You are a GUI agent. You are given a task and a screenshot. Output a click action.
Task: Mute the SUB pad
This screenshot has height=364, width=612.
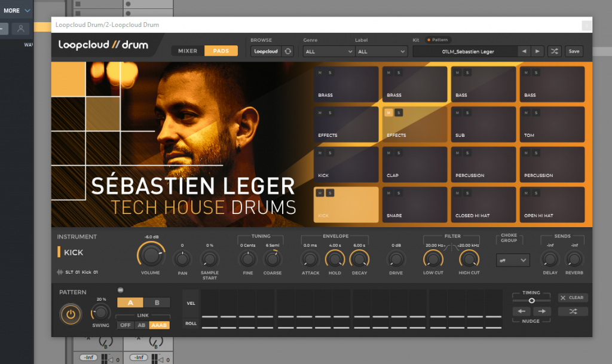457,113
